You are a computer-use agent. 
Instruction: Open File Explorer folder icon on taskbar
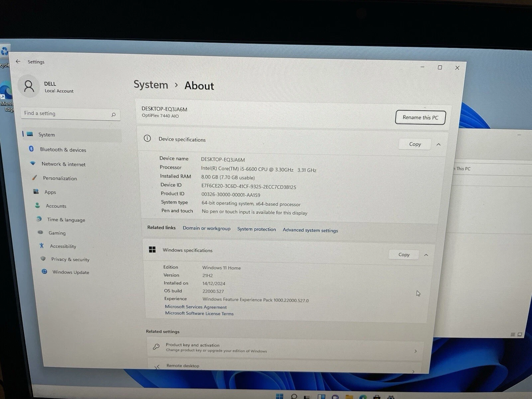[349, 397]
